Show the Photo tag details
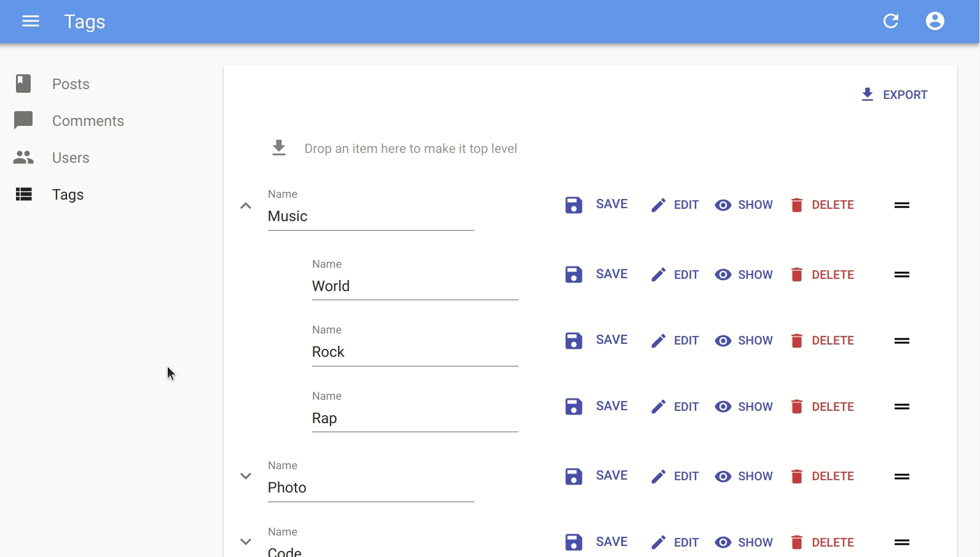This screenshot has width=980, height=557. [x=744, y=477]
